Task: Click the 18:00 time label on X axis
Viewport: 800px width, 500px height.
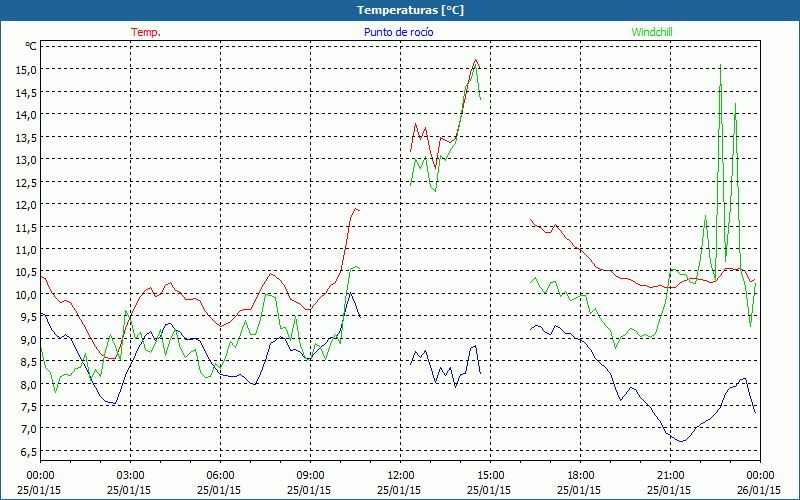Action: [581, 476]
